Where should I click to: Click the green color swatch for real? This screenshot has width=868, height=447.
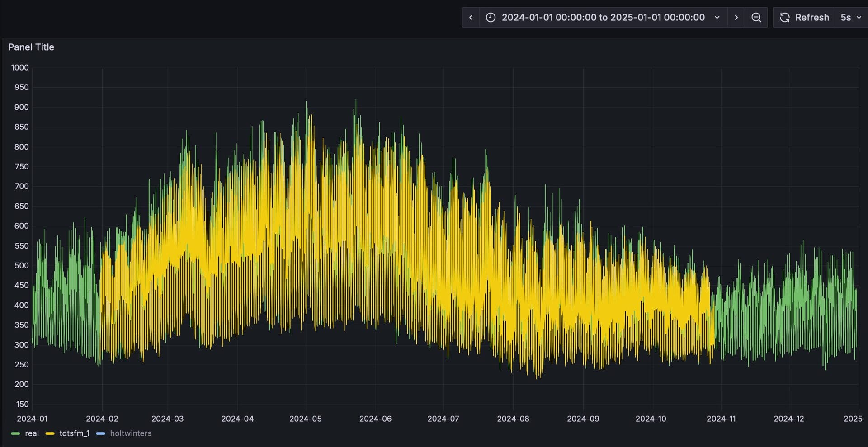(15, 433)
